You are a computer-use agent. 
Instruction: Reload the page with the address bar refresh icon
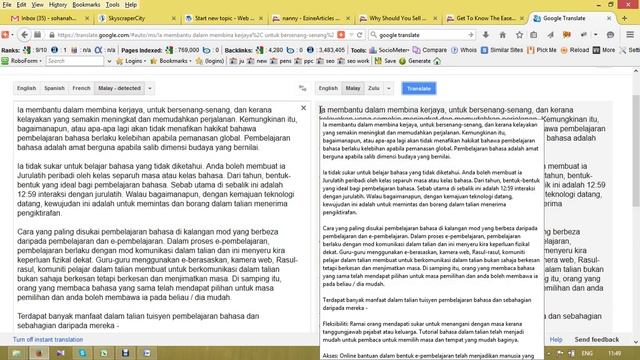point(360,35)
